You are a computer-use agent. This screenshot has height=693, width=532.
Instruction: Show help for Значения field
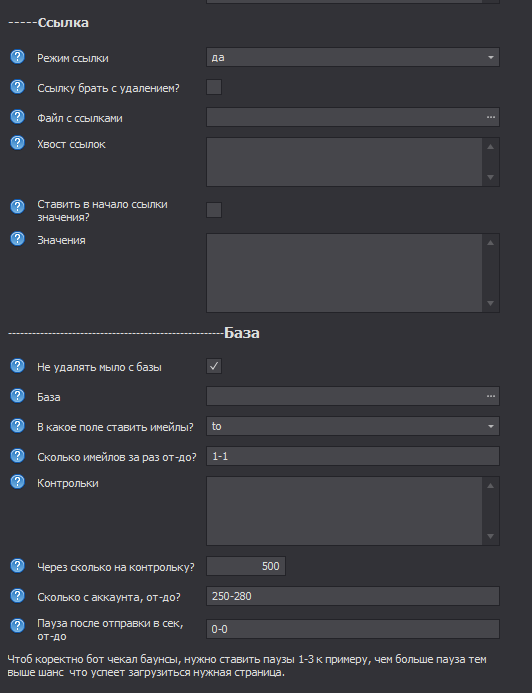pyautogui.click(x=17, y=239)
